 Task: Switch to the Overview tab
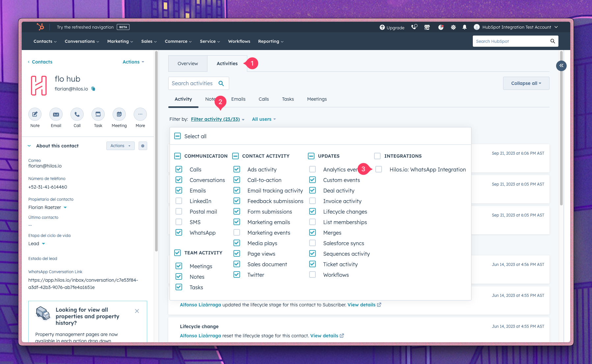click(188, 63)
